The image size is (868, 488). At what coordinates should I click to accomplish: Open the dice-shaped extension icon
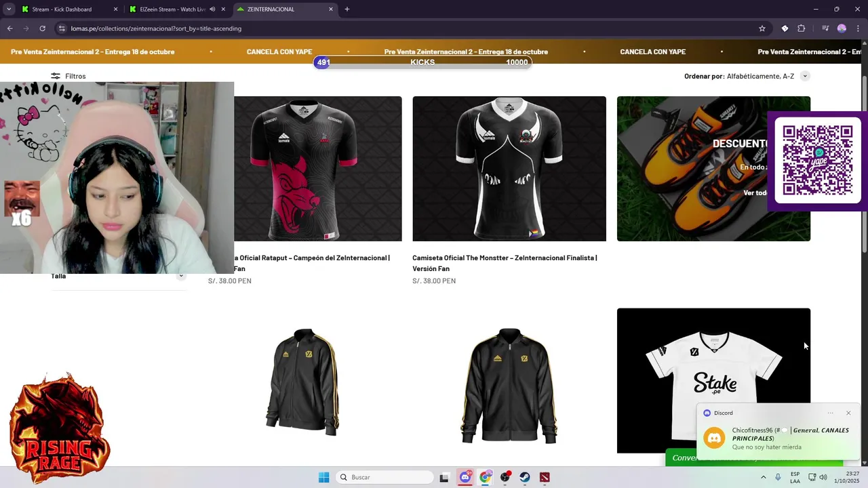click(x=785, y=28)
